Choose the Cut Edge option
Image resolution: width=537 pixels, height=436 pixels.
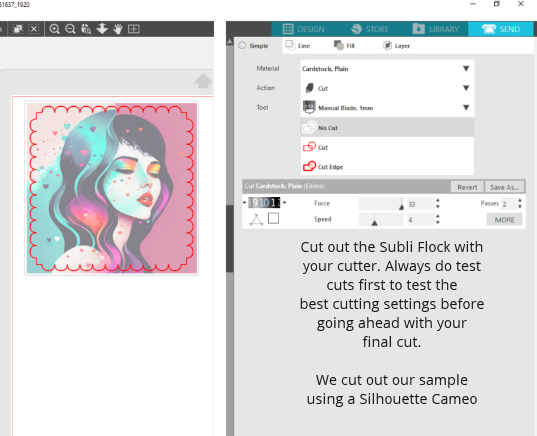(387, 167)
